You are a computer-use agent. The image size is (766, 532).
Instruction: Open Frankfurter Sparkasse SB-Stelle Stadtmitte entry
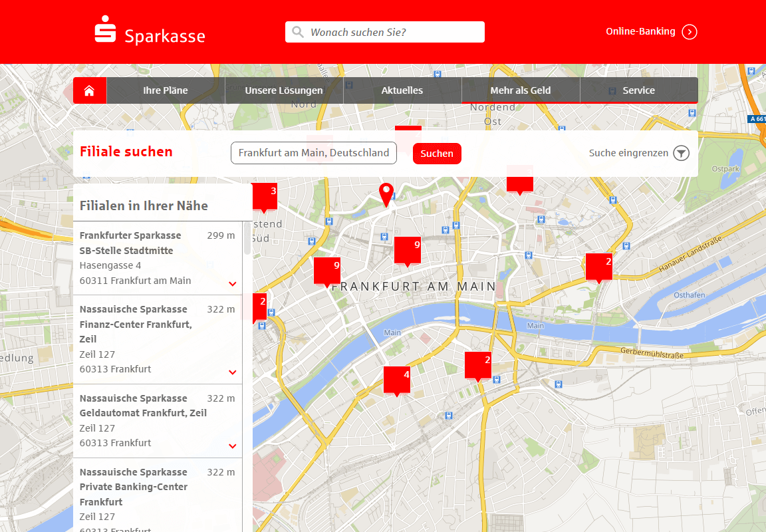pyautogui.click(x=158, y=258)
